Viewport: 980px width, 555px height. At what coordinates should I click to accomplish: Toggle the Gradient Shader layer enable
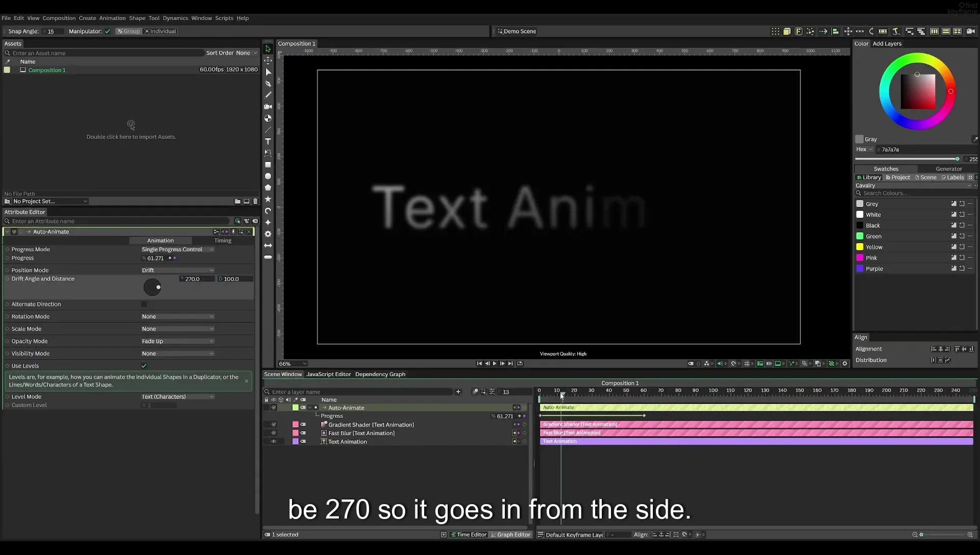(x=274, y=424)
